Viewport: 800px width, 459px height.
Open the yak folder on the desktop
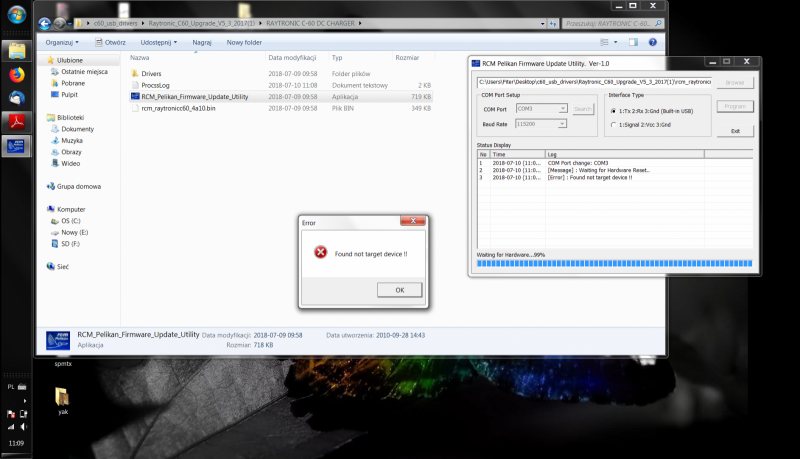click(x=62, y=397)
